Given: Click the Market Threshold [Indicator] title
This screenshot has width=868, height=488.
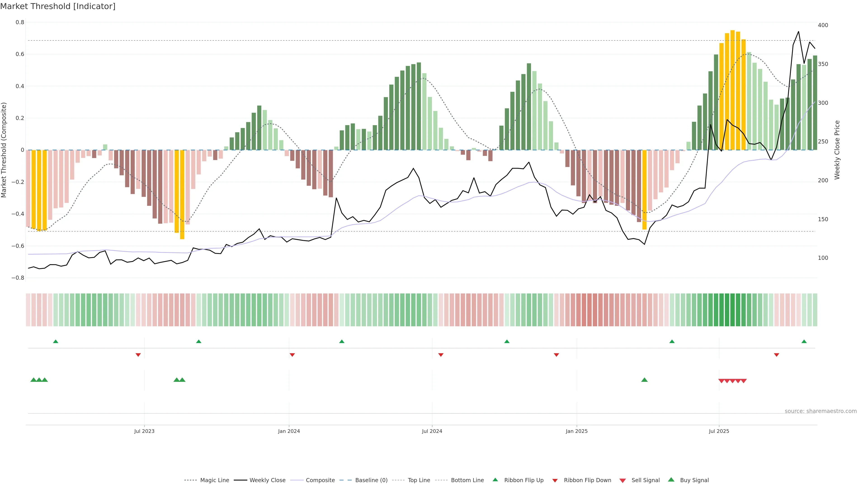Looking at the screenshot, I should (58, 6).
